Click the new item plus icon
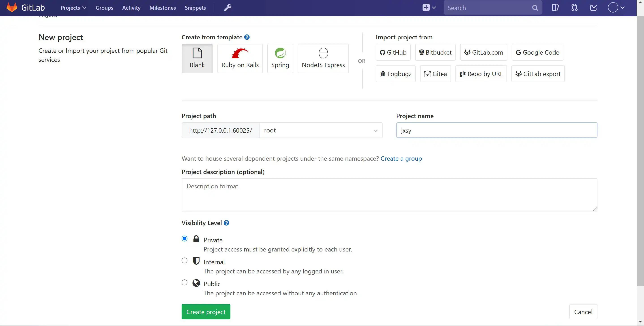 click(x=426, y=7)
